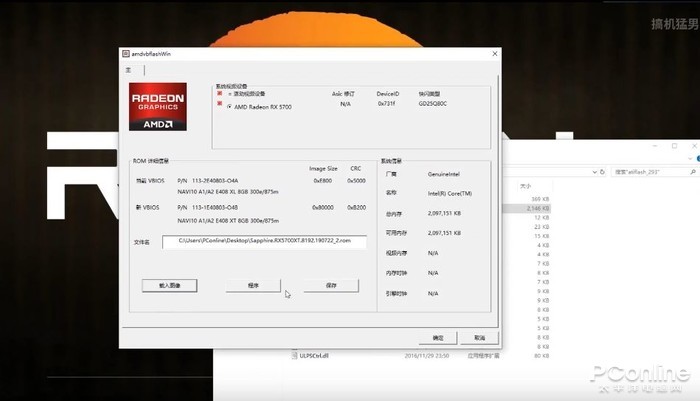Click the 80 KB size entry in Explorer
The width and height of the screenshot is (700, 401).
(541, 356)
